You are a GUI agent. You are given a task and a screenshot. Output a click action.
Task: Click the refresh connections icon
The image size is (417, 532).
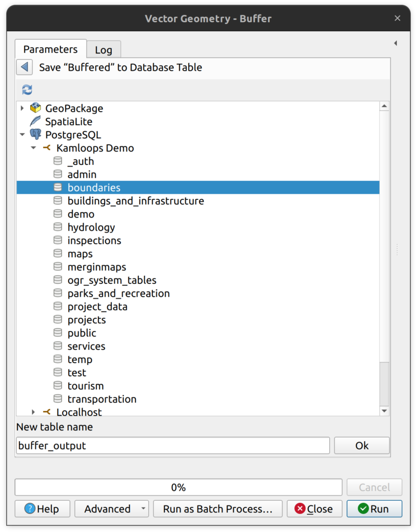tap(27, 90)
